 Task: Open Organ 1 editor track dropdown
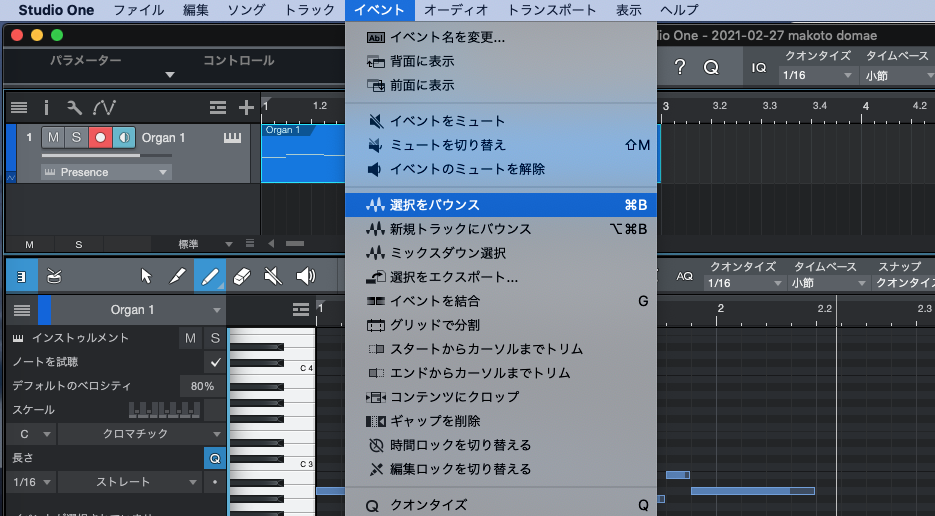[x=138, y=310]
